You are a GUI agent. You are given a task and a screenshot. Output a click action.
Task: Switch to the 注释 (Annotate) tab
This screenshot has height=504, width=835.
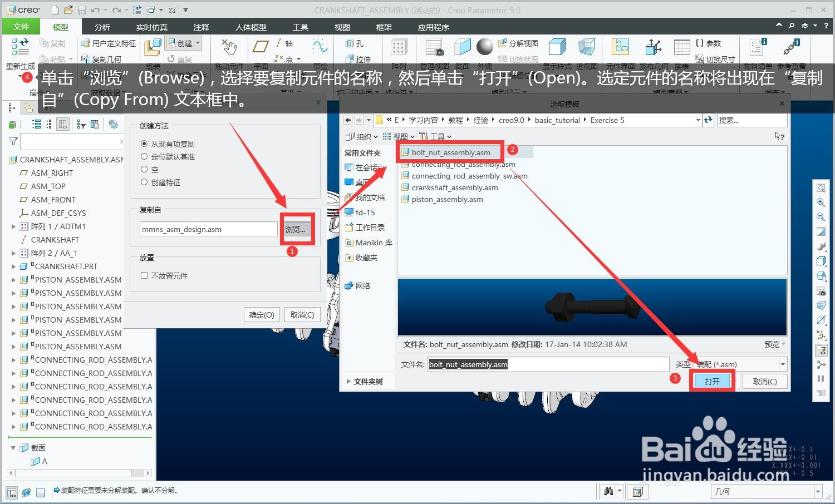[x=201, y=27]
